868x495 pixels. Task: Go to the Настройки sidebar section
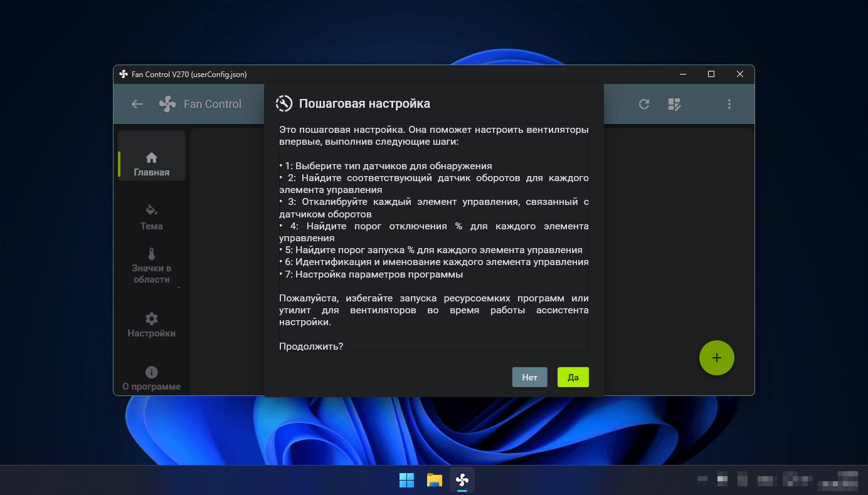pos(152,325)
